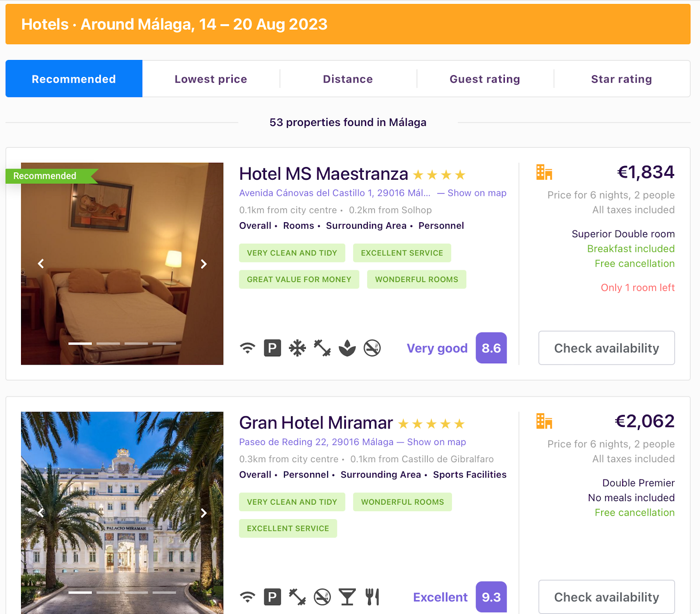Click restaurant fork and knife icon for Miramar

click(372, 597)
